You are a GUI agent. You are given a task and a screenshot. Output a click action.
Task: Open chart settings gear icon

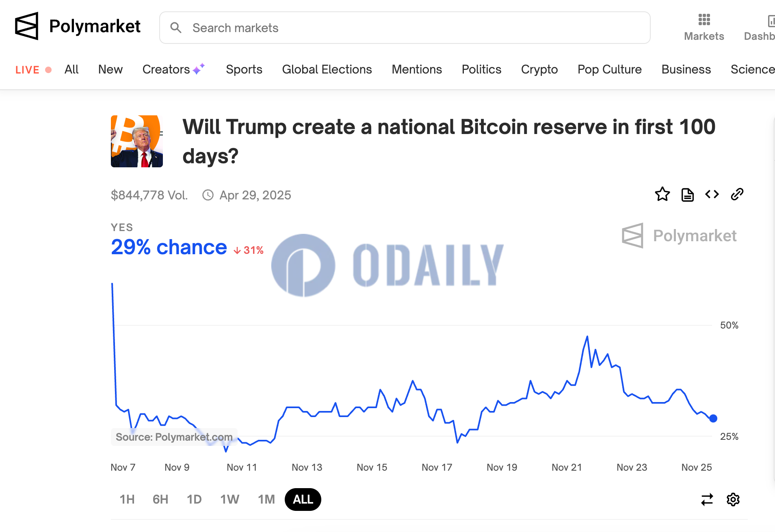coord(733,500)
